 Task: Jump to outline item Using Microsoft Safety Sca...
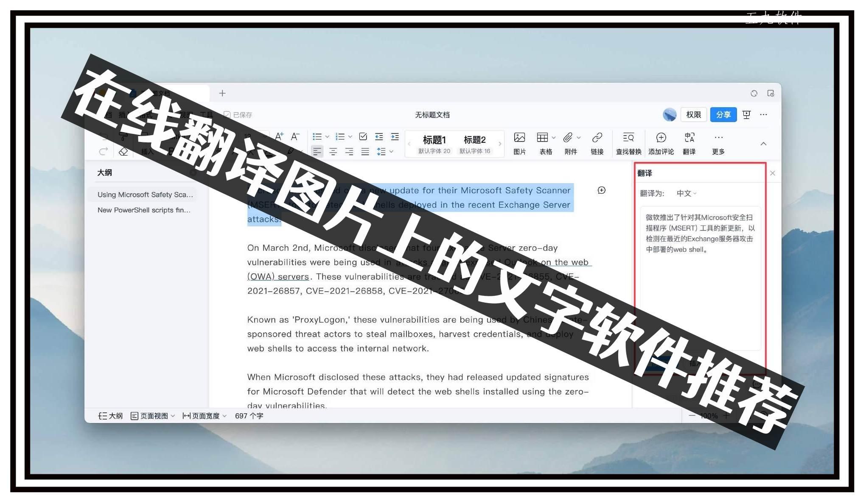(x=145, y=195)
